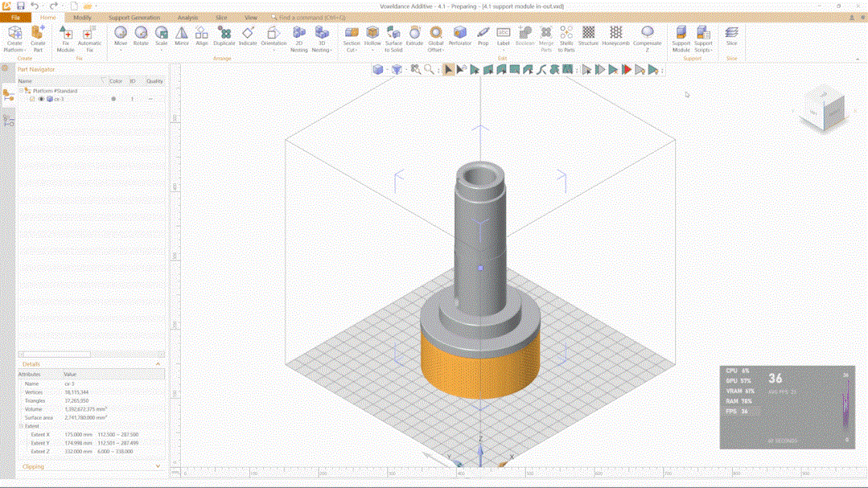Launch 2D Nesting
The width and height of the screenshot is (868, 488).
[299, 38]
